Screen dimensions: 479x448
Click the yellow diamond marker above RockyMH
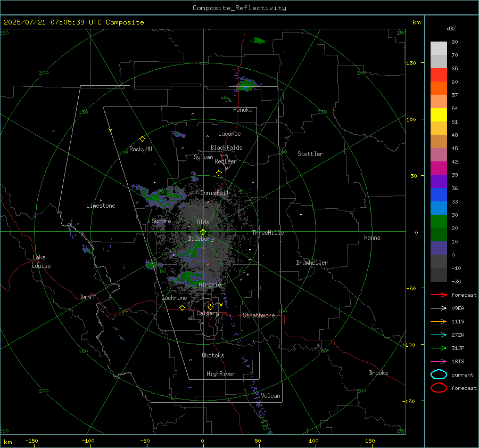tap(142, 139)
